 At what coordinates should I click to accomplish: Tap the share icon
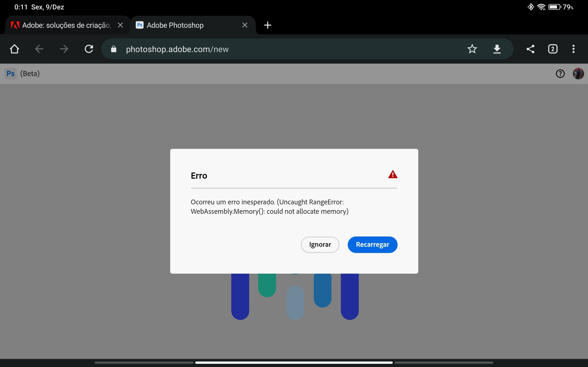pyautogui.click(x=530, y=49)
